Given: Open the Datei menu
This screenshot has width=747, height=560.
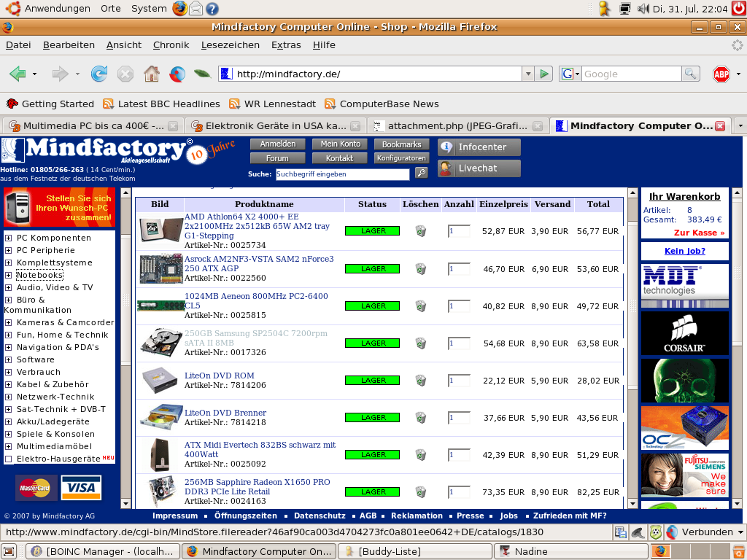Looking at the screenshot, I should point(18,44).
